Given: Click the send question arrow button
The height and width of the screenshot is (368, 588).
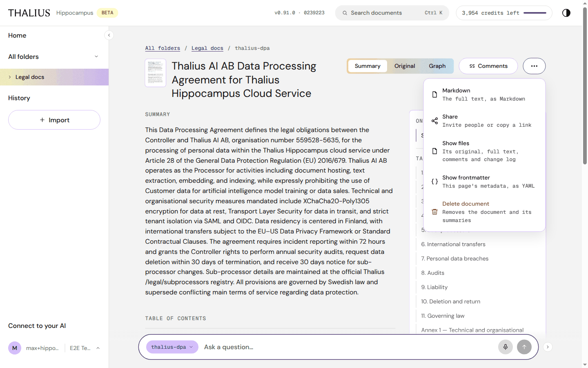Looking at the screenshot, I should tap(524, 347).
